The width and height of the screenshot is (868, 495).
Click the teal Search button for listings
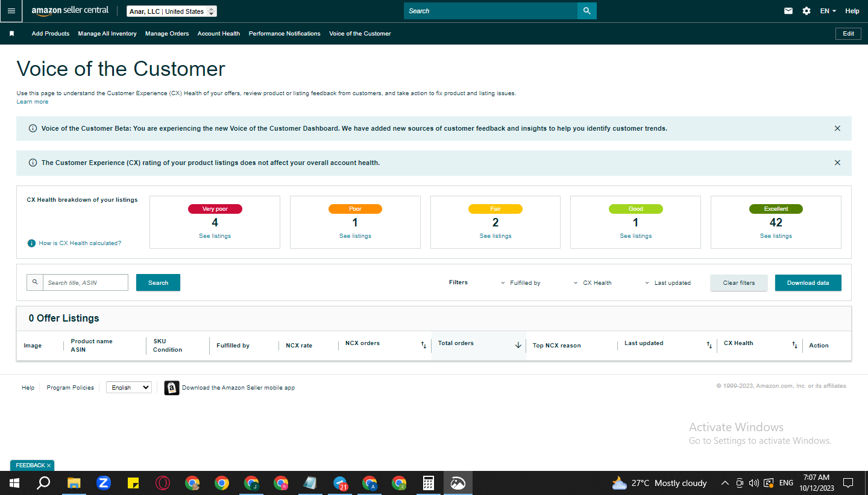tap(158, 282)
